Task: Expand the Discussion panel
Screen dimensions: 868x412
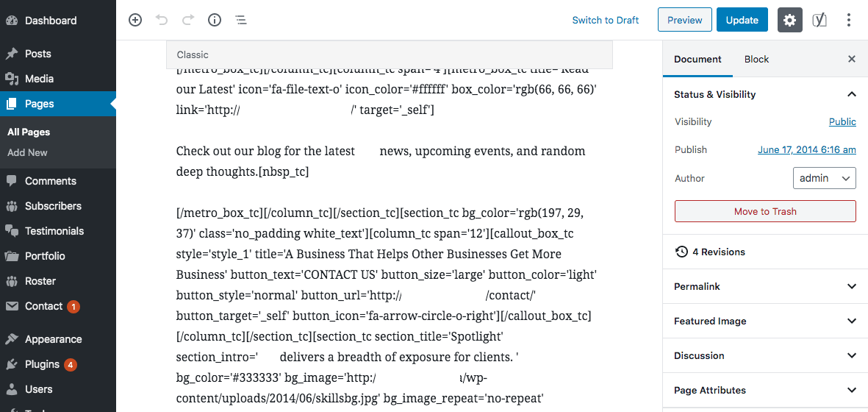Action: [765, 355]
